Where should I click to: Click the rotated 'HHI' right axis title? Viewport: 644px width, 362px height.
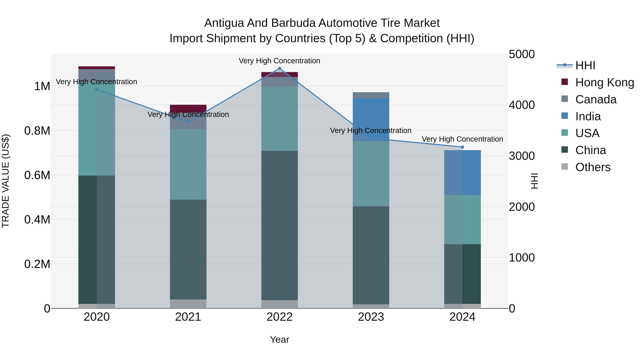click(534, 181)
